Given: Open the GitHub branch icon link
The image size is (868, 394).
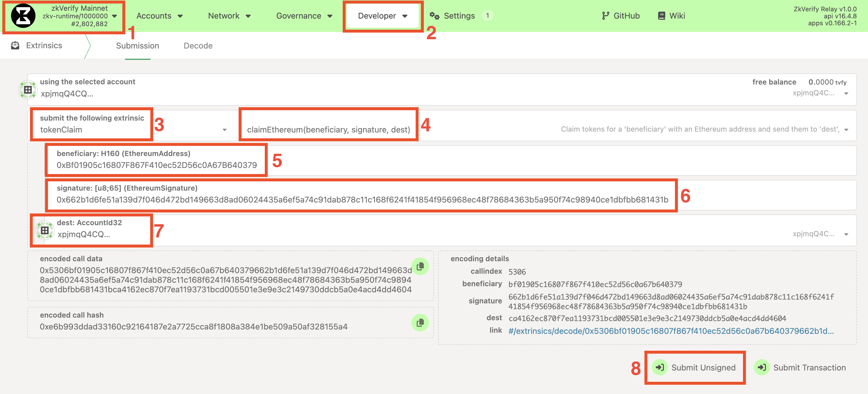Looking at the screenshot, I should [605, 16].
